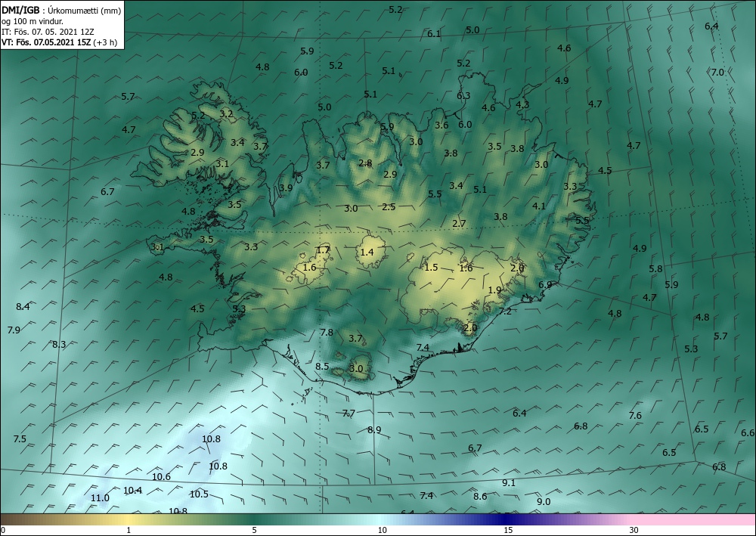The height and width of the screenshot is (536, 756).
Task: Click the 7.2 value on the coast
Action: pyautogui.click(x=505, y=311)
